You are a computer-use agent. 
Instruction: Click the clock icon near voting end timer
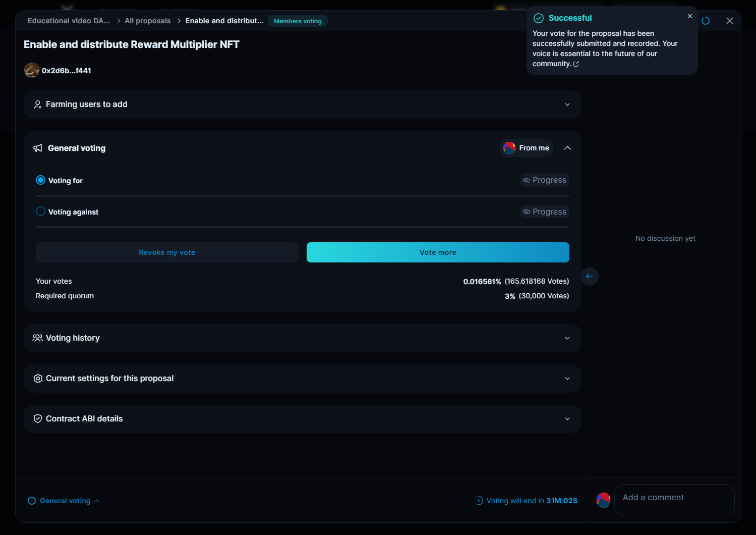pyautogui.click(x=478, y=501)
